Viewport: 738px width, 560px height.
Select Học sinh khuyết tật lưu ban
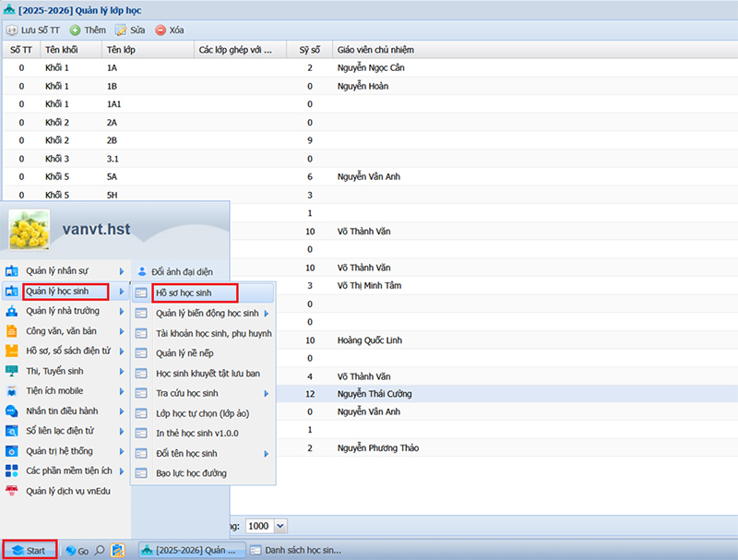coord(203,374)
